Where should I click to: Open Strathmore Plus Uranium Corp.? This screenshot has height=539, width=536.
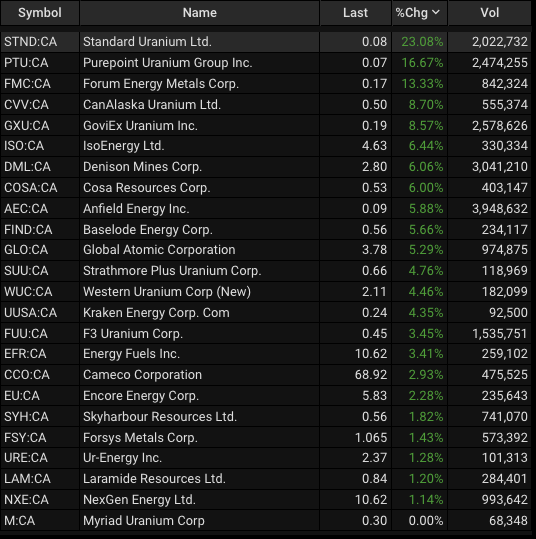pyautogui.click(x=172, y=271)
